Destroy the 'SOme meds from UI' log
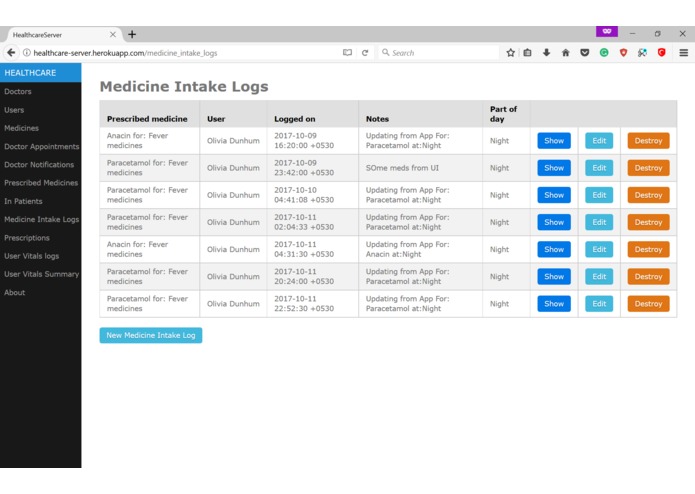The width and height of the screenshot is (695, 494). tap(648, 168)
